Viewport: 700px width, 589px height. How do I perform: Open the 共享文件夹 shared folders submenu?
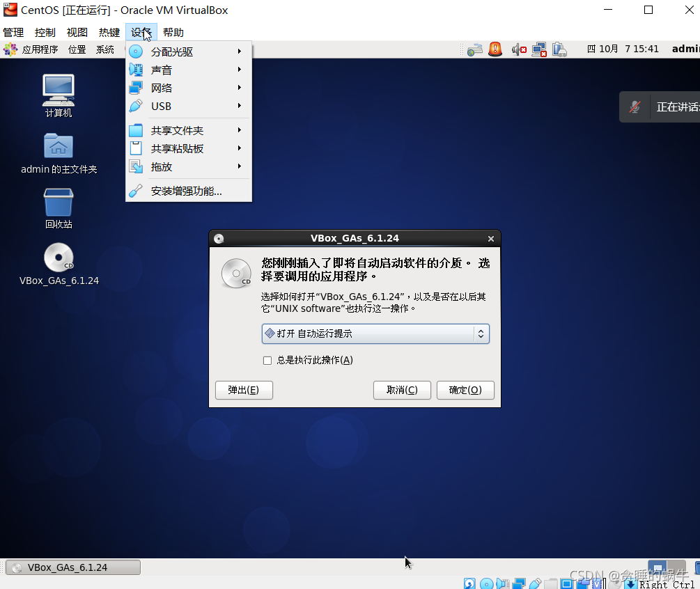tap(188, 130)
